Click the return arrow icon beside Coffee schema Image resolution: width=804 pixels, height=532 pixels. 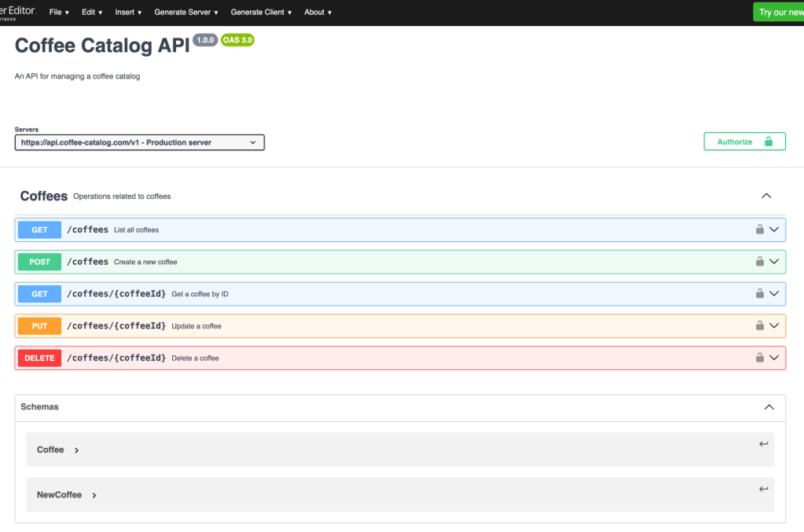coord(763,444)
